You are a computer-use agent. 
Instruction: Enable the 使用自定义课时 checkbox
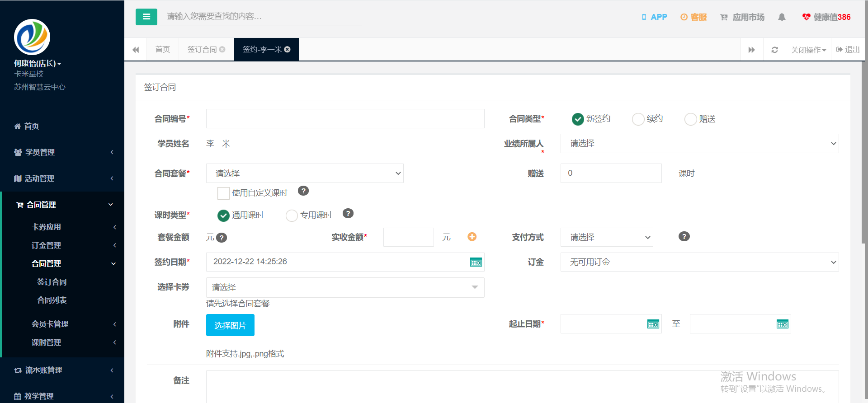tap(223, 193)
